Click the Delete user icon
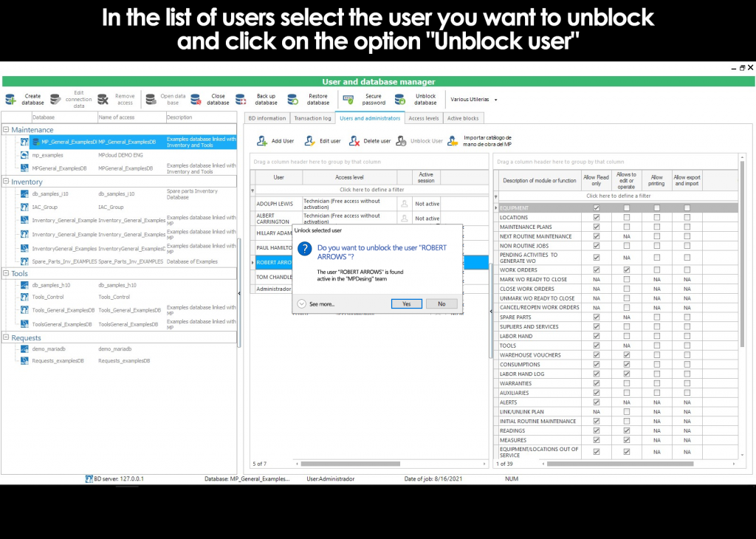Screen dimensions: 756x539 (x=354, y=141)
